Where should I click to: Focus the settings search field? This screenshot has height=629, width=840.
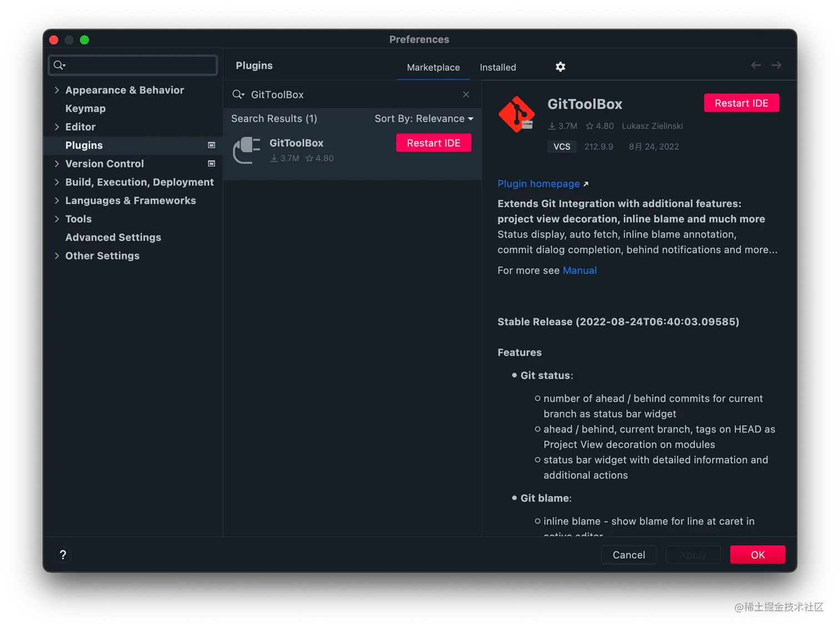coord(133,66)
